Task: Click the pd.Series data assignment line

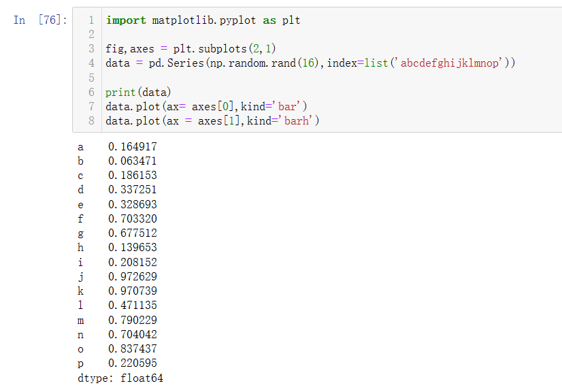Action: (x=310, y=63)
